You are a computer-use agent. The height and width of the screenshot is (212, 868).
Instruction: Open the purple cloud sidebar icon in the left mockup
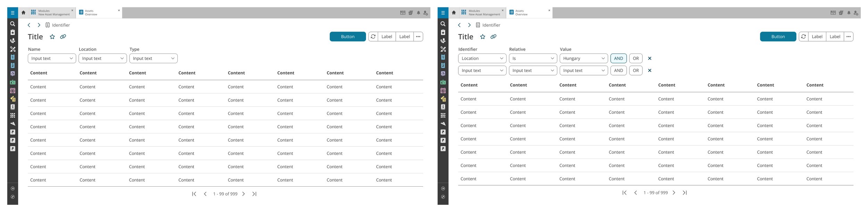coord(12,74)
